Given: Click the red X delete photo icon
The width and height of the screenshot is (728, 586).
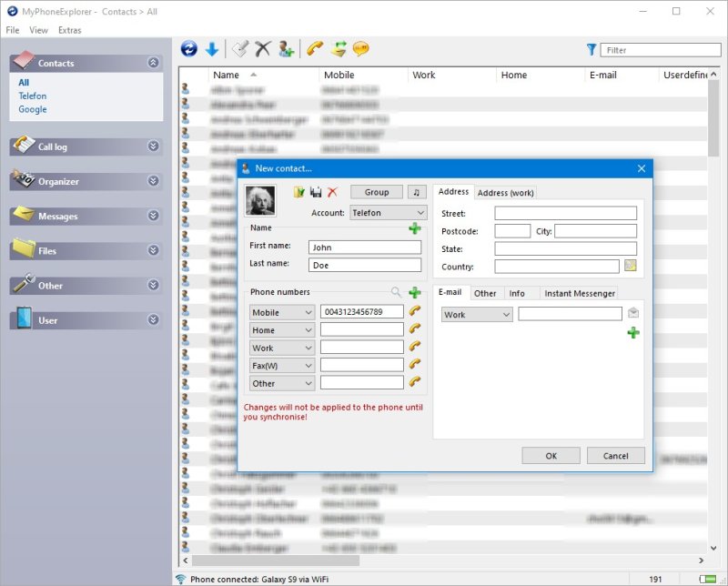Looking at the screenshot, I should (x=333, y=192).
